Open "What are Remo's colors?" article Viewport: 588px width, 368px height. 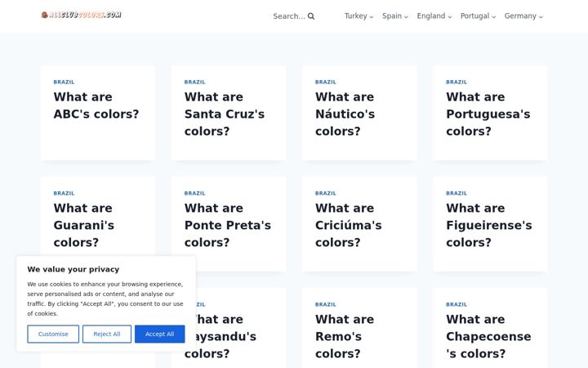(345, 336)
